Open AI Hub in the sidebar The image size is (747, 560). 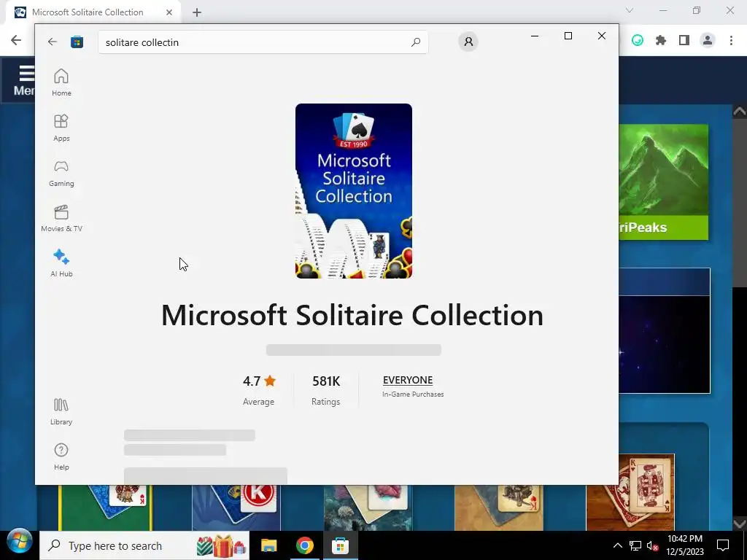tap(61, 263)
